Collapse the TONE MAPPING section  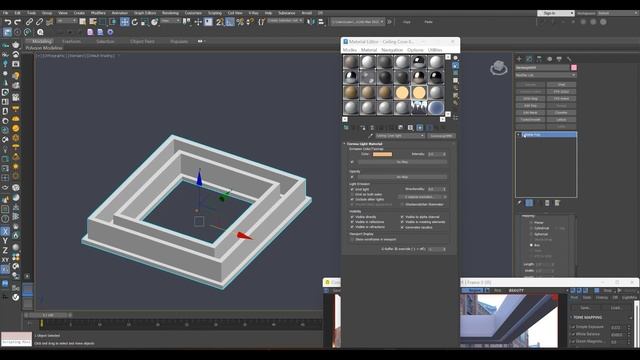[588, 317]
